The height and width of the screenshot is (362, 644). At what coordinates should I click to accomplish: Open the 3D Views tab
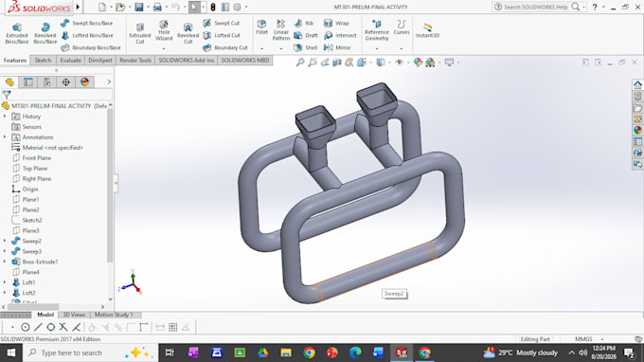click(74, 315)
